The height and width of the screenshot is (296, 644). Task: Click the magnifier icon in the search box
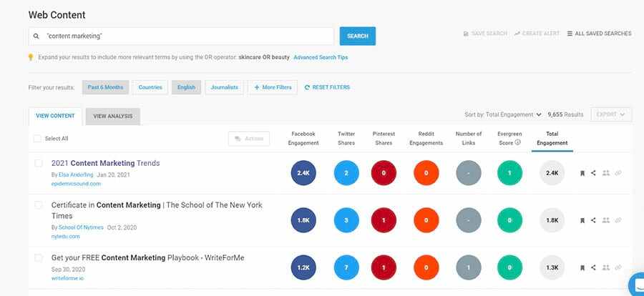click(36, 36)
